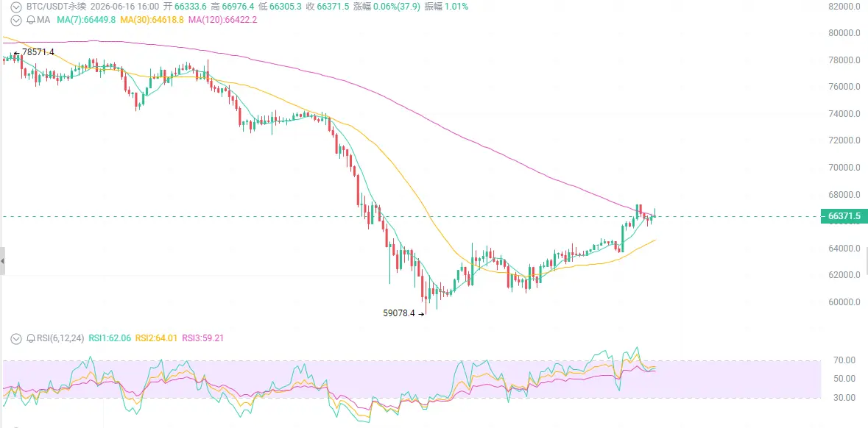Click the 72000.0 price axis label
The image size is (868, 428).
point(844,140)
